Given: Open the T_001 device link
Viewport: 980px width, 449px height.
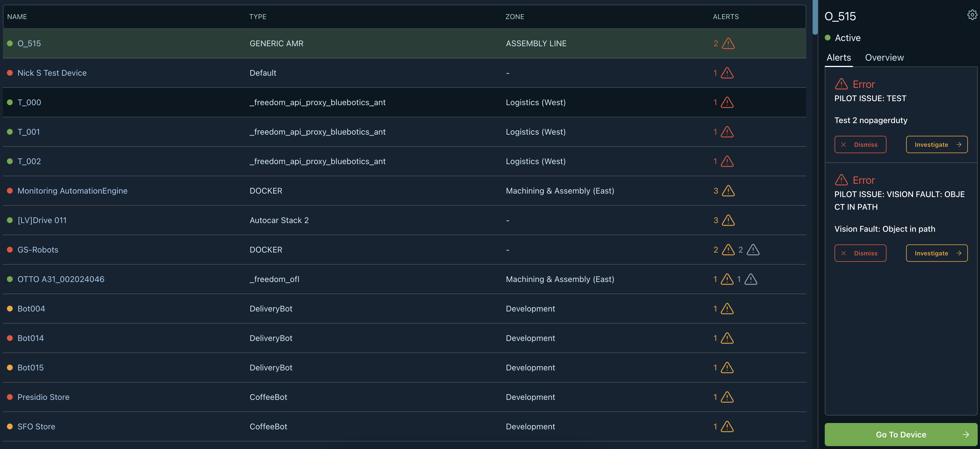Looking at the screenshot, I should point(29,132).
